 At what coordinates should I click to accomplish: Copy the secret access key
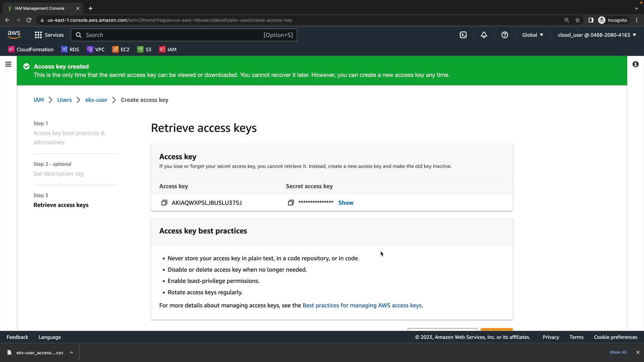pos(291,203)
